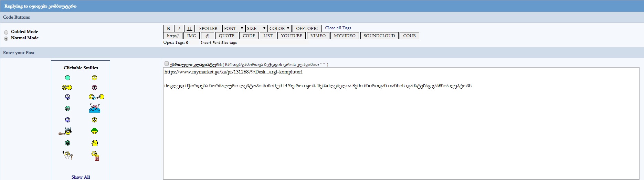
Task: Select Guided Mode radio button
Action: point(6,32)
